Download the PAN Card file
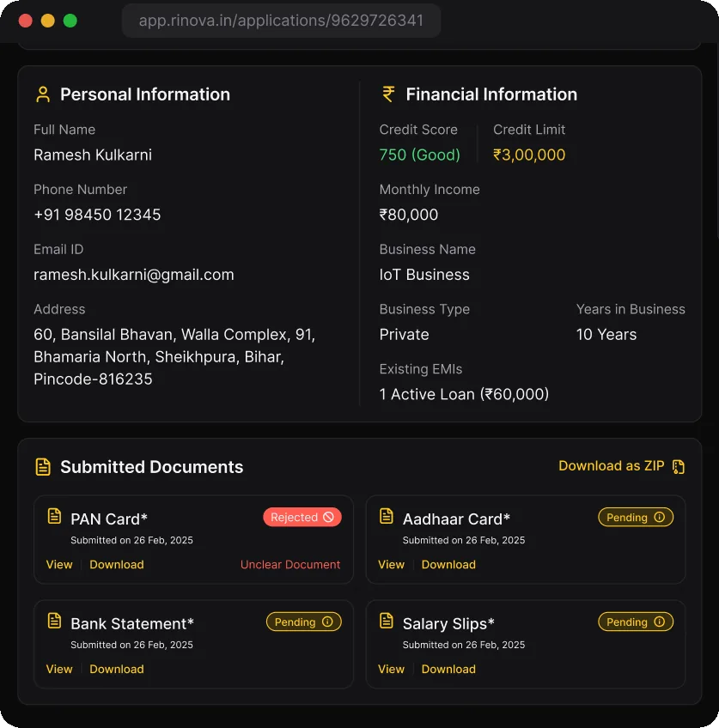This screenshot has height=728, width=719. pyautogui.click(x=117, y=565)
